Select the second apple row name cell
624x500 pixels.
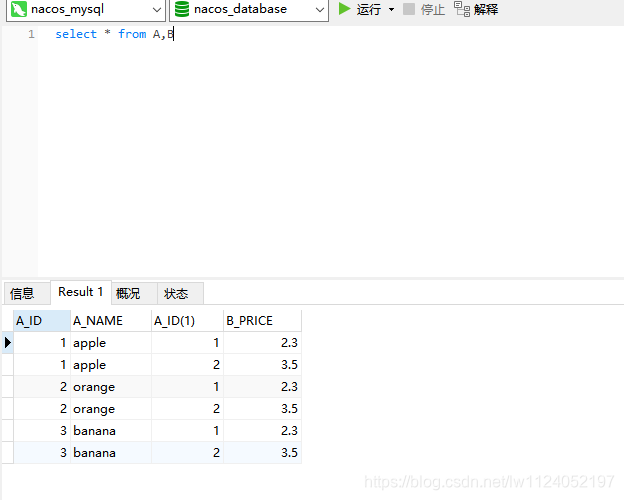[x=111, y=365]
